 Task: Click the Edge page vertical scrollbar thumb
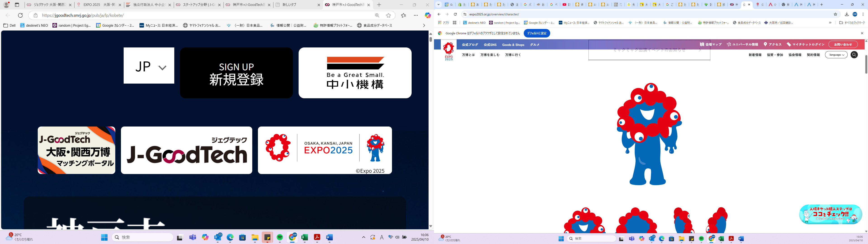430,39
